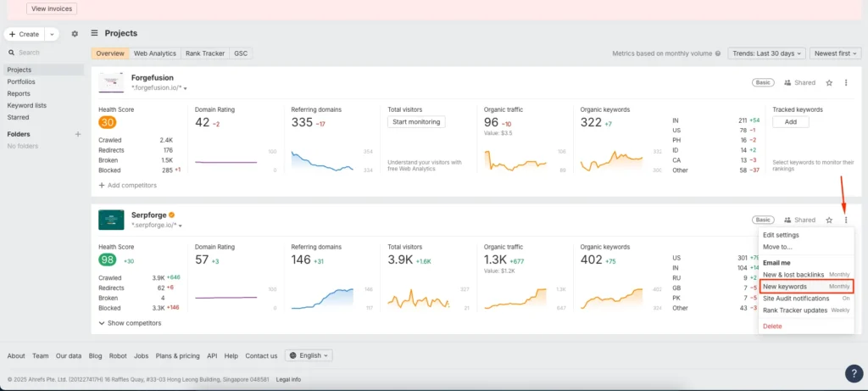Expand Show competitors under Serpforge
Screen dimensions: 868x391
point(130,323)
